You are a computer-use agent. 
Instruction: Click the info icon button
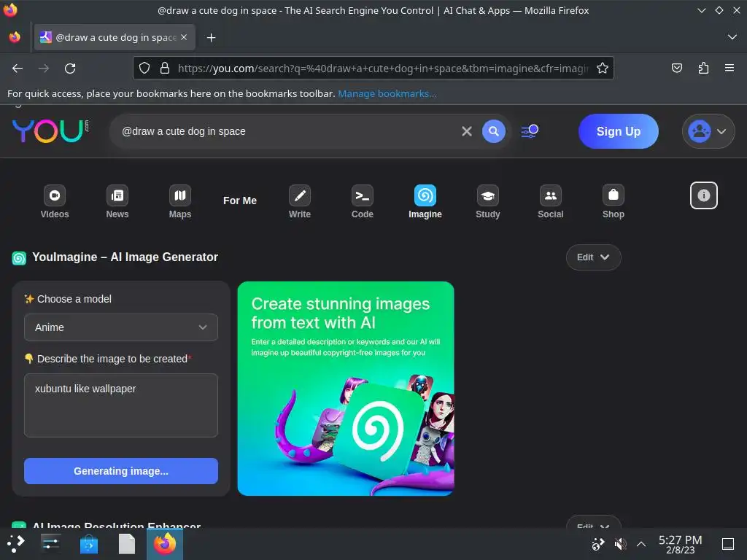coord(704,195)
